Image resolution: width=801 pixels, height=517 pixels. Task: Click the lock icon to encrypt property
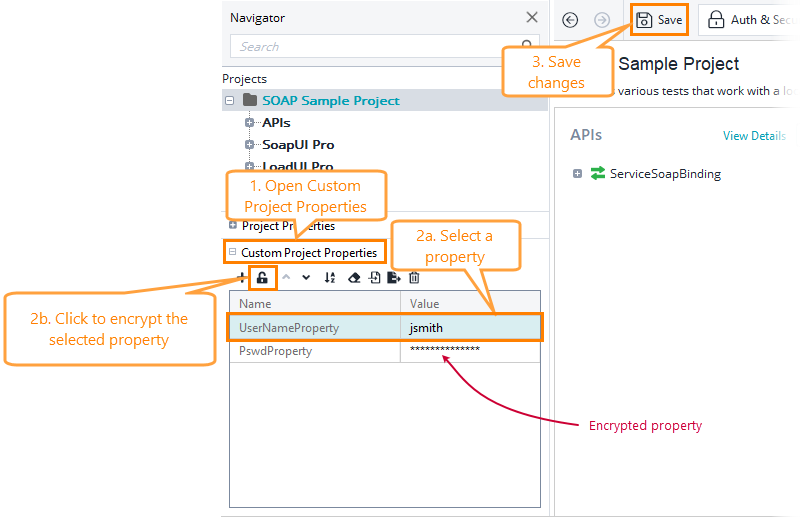[262, 278]
